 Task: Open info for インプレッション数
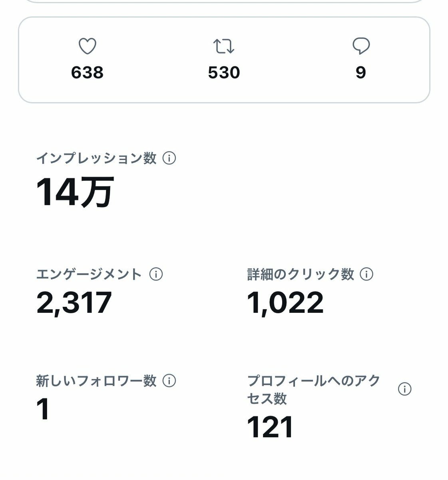pos(169,158)
